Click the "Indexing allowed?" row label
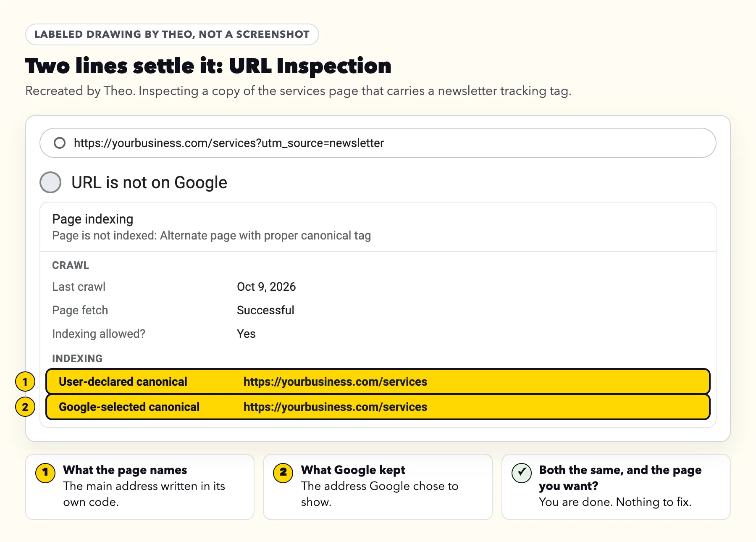Screen dimensions: 756x542 coord(98,334)
